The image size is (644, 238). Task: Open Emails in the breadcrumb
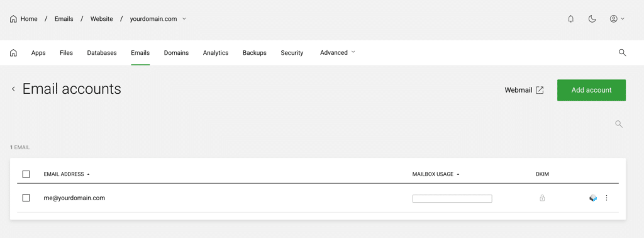coord(64,19)
